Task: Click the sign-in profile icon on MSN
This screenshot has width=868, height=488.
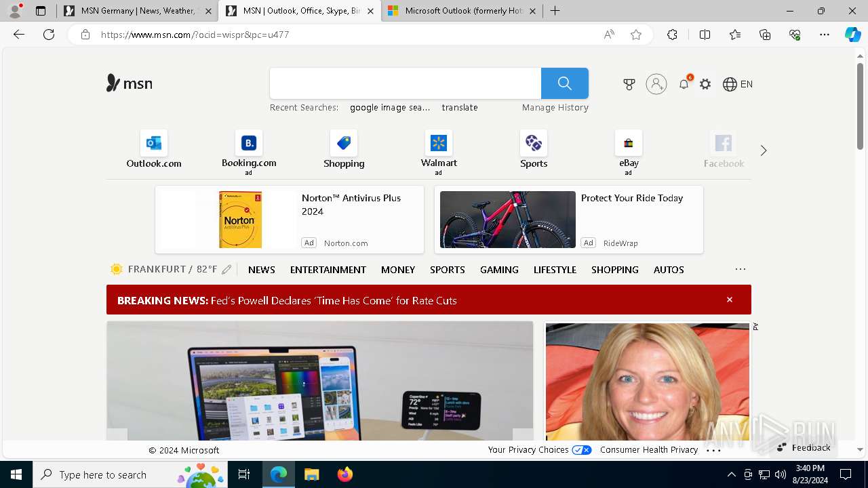Action: point(656,84)
